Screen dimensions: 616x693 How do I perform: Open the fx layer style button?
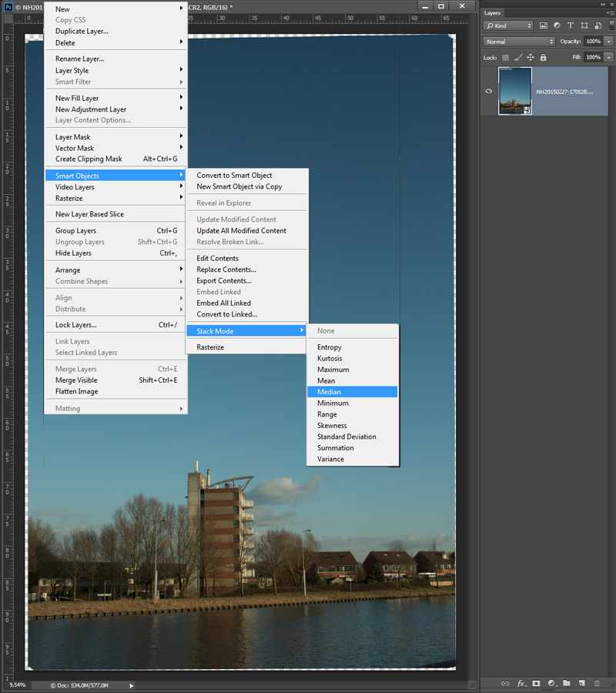pos(521,683)
